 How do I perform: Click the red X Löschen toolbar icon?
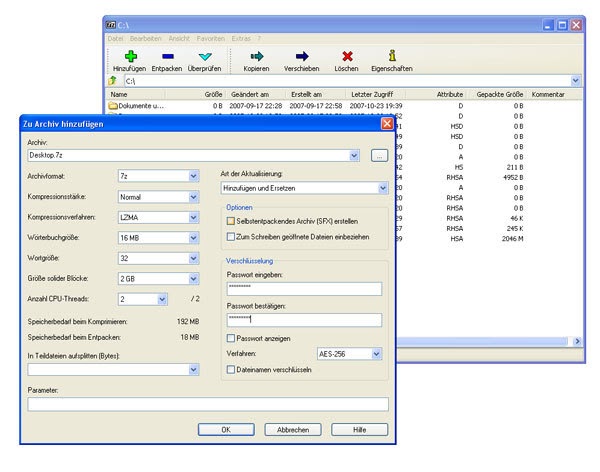[347, 56]
